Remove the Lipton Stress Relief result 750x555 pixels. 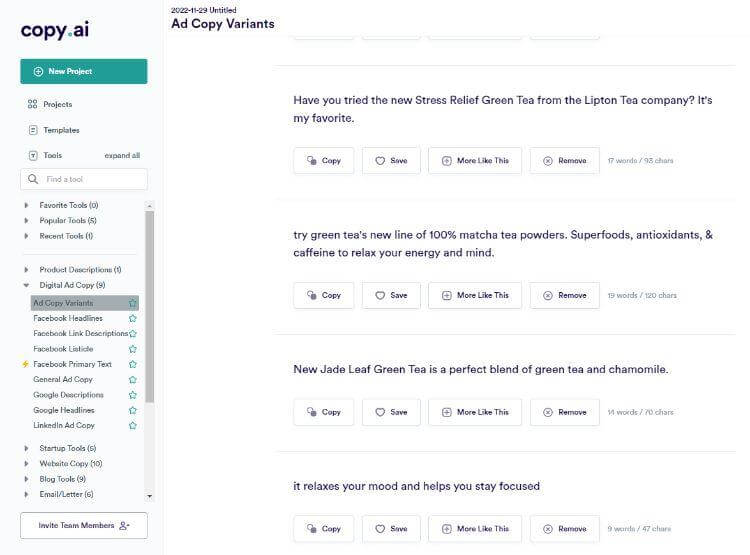tap(565, 161)
